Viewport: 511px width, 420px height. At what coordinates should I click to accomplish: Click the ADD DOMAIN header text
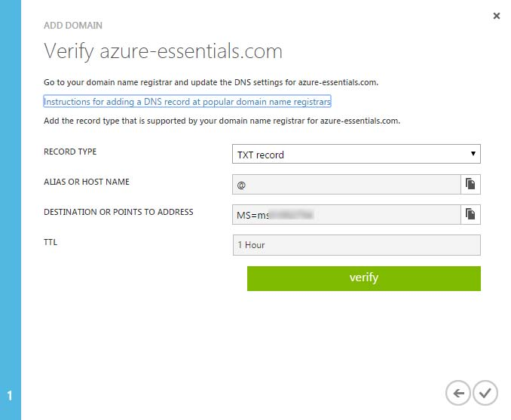(73, 25)
